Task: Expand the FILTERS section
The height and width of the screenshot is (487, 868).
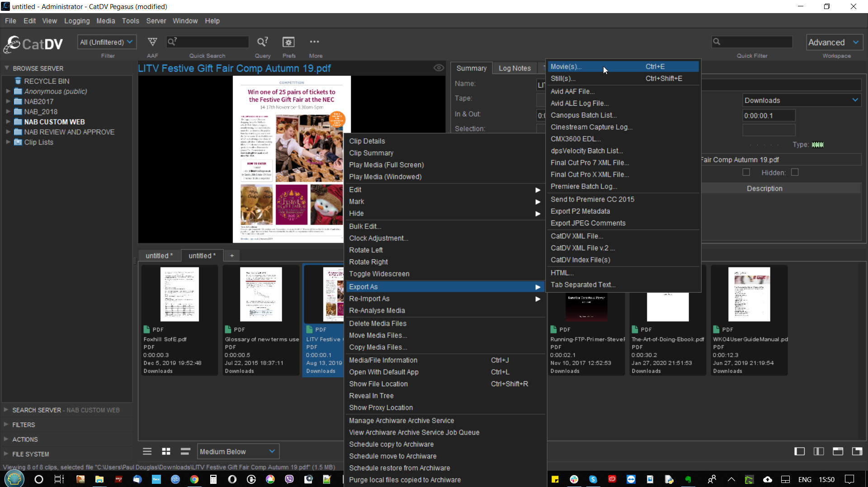Action: [x=6, y=424]
